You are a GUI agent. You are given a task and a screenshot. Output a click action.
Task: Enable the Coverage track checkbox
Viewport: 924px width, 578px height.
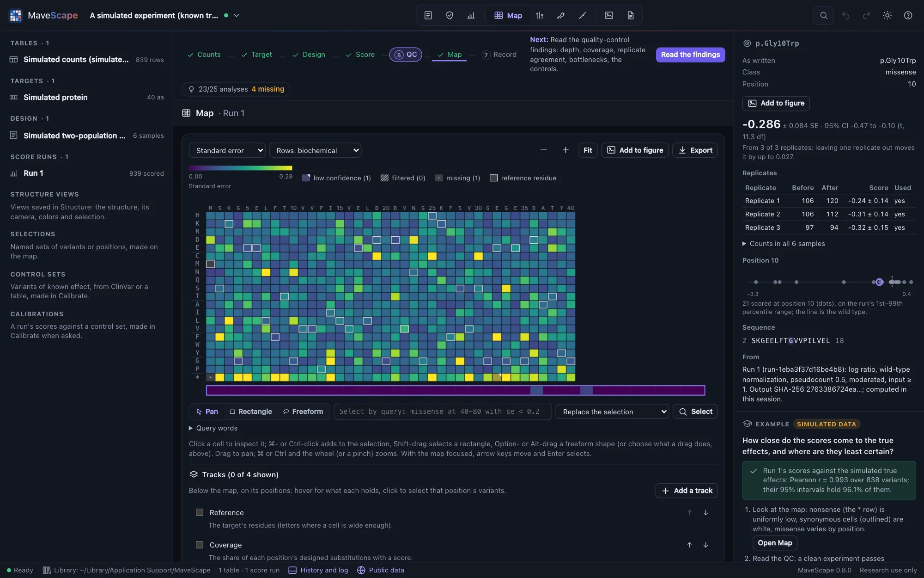tap(200, 545)
